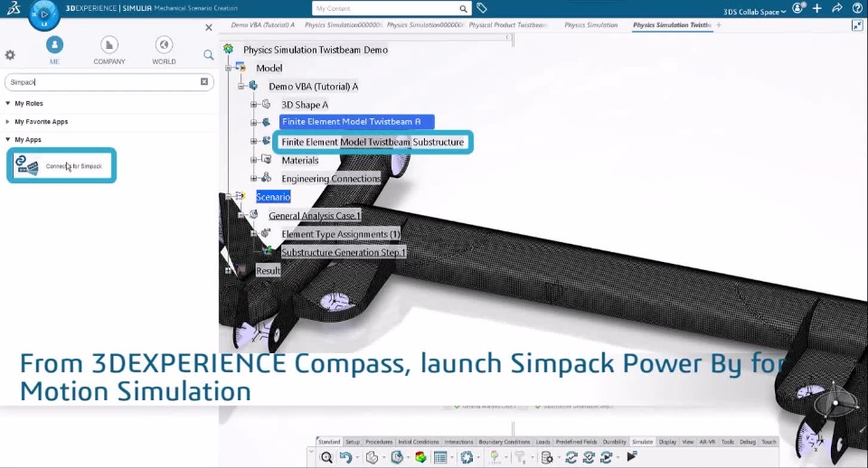Add a new tab with plus
The image size is (868, 468).
[x=719, y=25]
